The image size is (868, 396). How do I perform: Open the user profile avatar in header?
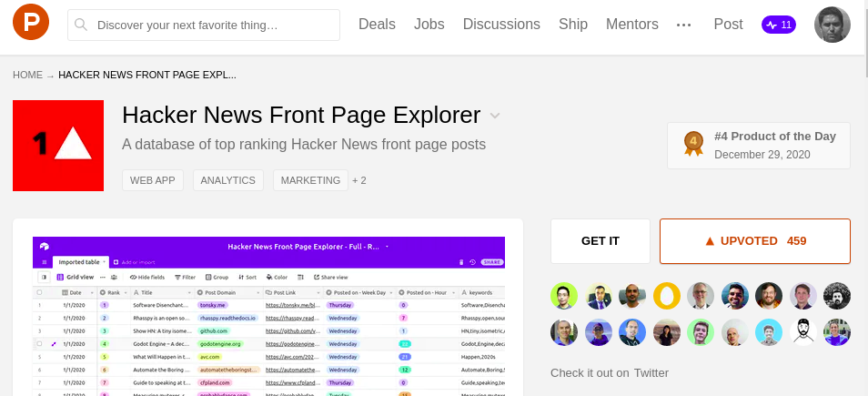pyautogui.click(x=832, y=25)
